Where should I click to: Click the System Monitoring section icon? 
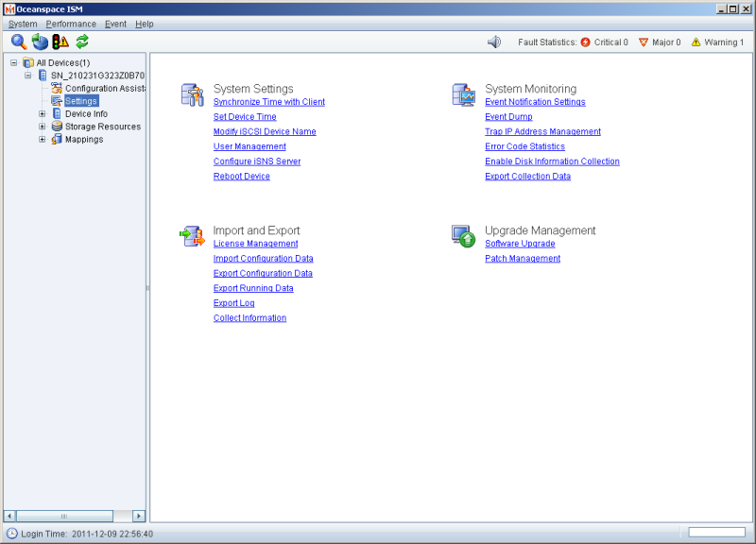click(464, 94)
